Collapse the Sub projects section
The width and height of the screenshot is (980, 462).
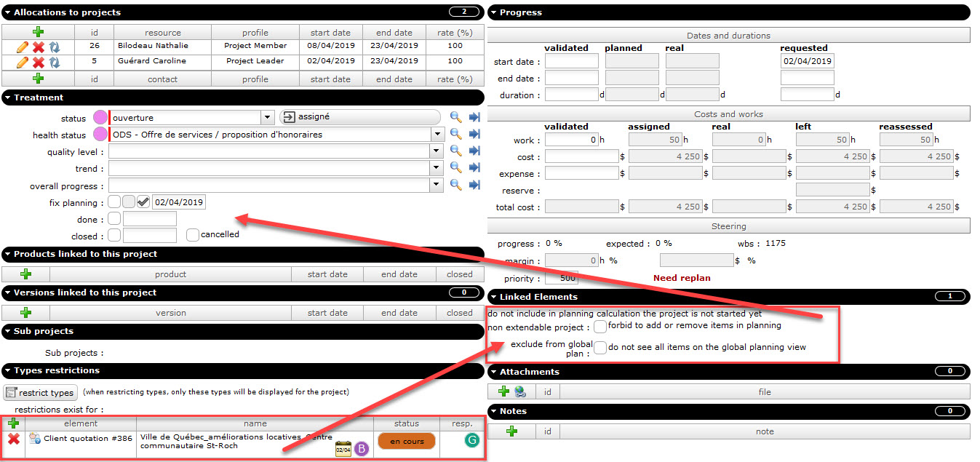pos(7,331)
